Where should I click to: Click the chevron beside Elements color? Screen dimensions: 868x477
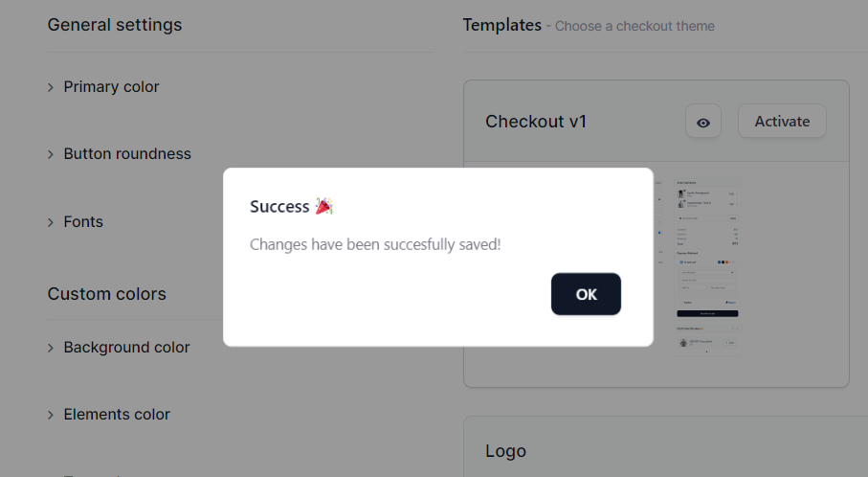click(x=51, y=415)
